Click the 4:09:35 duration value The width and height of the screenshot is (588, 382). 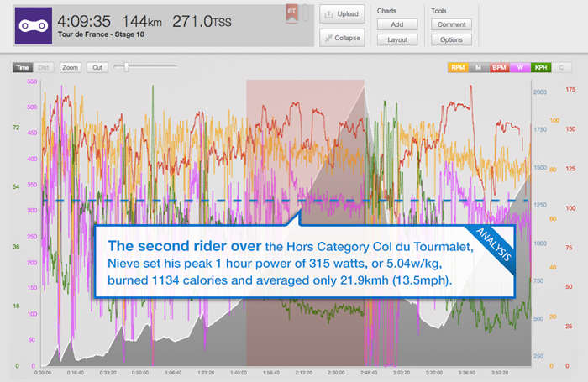click(x=84, y=21)
